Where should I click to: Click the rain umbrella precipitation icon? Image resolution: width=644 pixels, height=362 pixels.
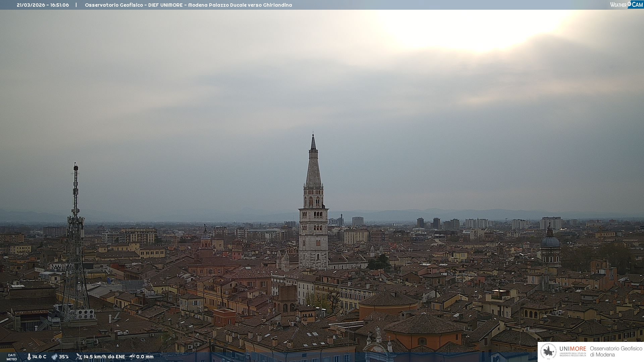pyautogui.click(x=132, y=357)
